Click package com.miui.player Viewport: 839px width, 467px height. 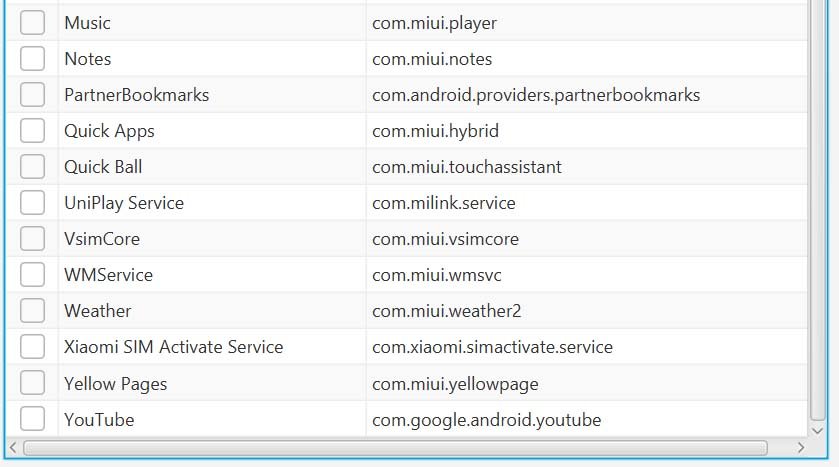point(434,24)
